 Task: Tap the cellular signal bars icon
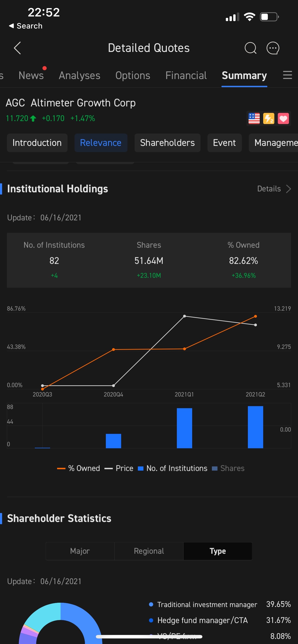232,17
